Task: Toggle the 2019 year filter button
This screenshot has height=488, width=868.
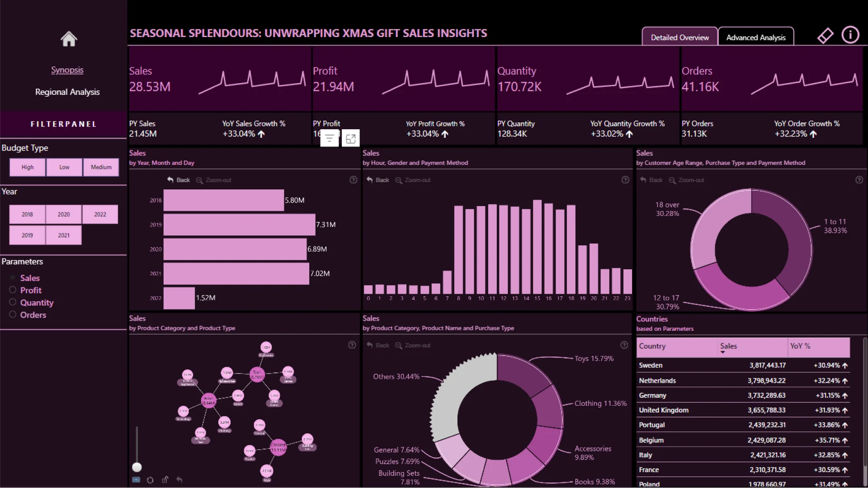Action: 27,235
